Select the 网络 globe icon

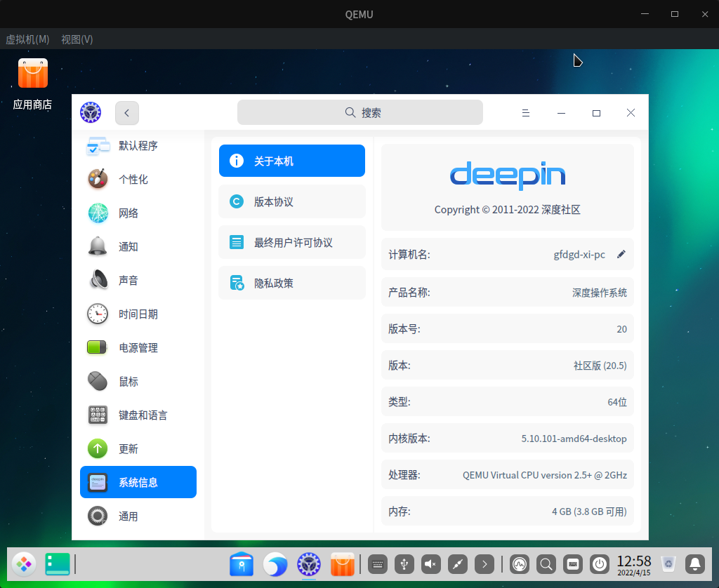tap(98, 213)
